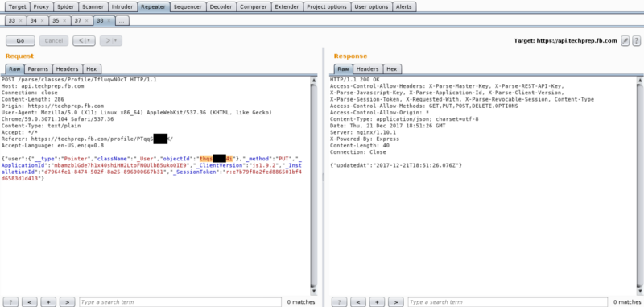This screenshot has height=307, width=644.
Task: Open help via question mark near Target
Action: coord(637,40)
